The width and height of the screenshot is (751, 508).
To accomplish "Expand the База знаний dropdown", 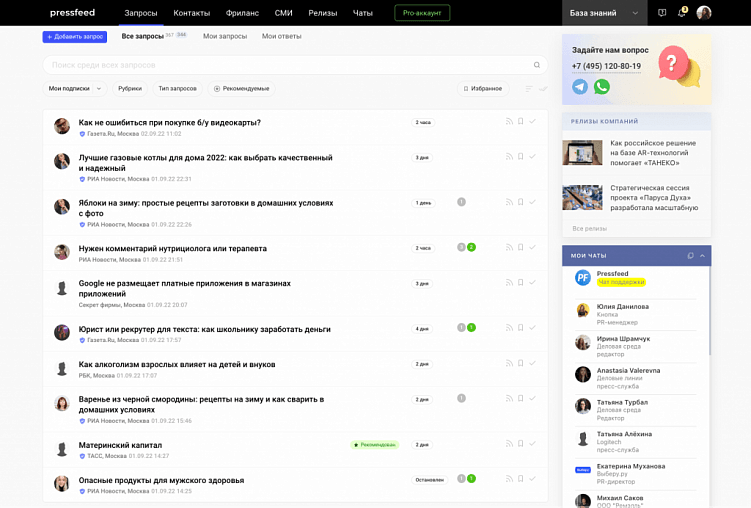I will (604, 13).
